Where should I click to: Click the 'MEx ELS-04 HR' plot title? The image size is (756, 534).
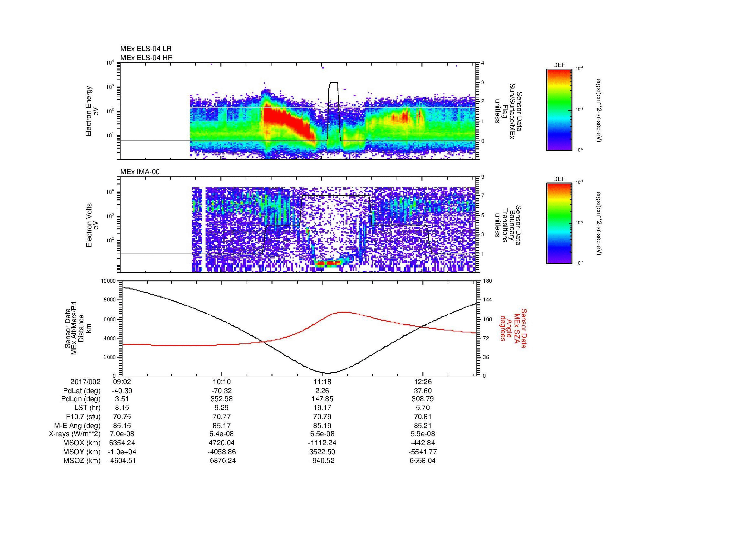tap(146, 58)
